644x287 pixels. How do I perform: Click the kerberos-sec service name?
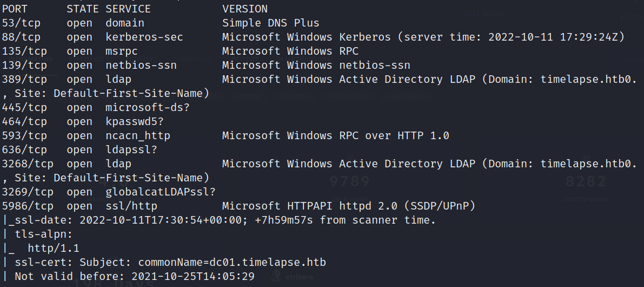[x=144, y=37]
